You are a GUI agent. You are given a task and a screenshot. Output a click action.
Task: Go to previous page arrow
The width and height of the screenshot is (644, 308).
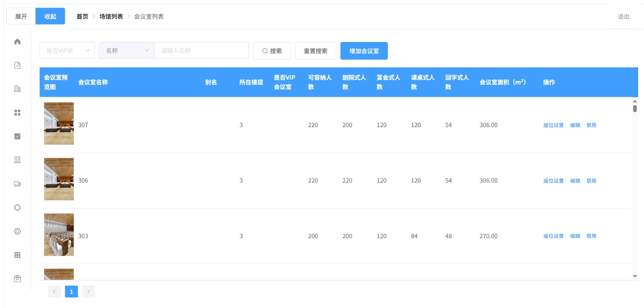click(x=54, y=291)
